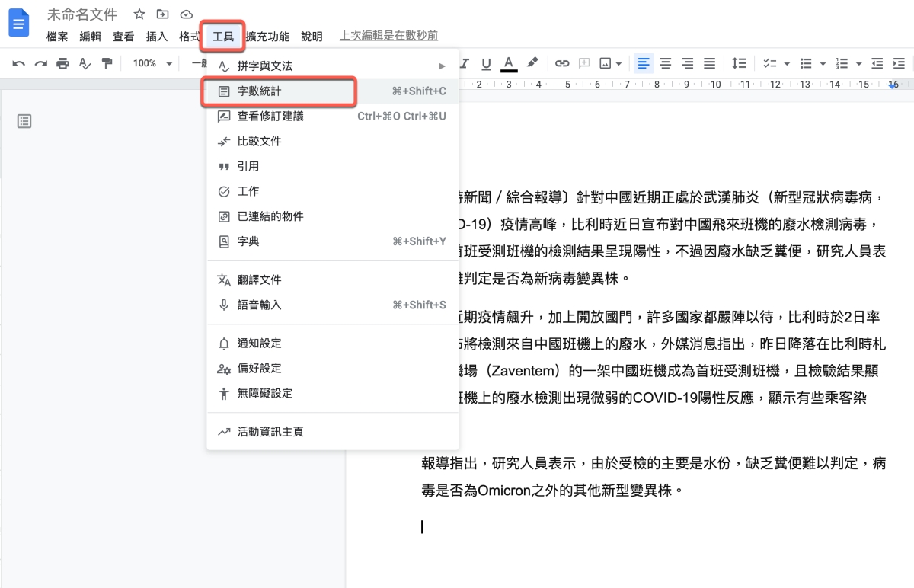Screen dimensions: 914x588
Task: Undo the last action
Action: 19,63
